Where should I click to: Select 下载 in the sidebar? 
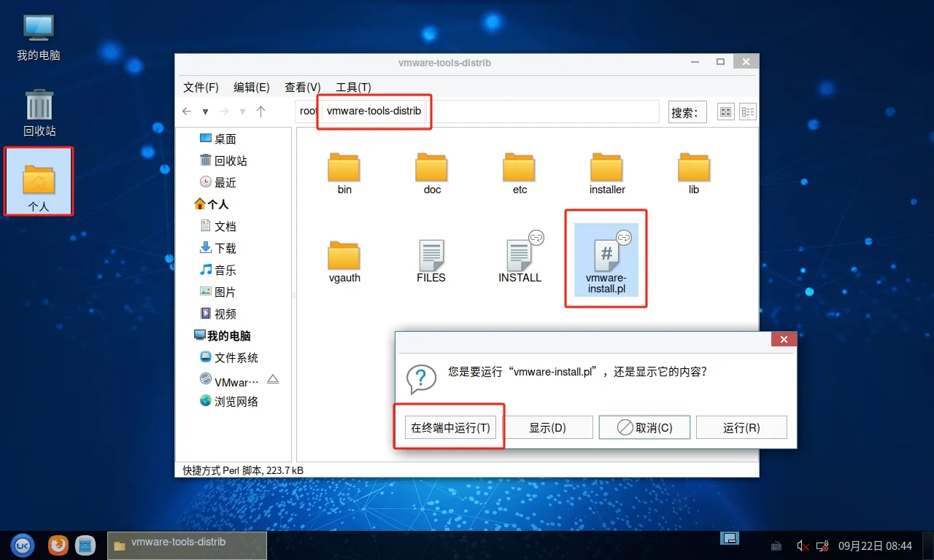(x=225, y=249)
